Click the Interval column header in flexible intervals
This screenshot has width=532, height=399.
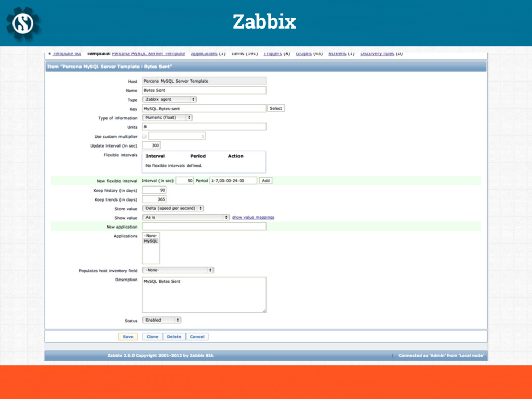pos(155,156)
